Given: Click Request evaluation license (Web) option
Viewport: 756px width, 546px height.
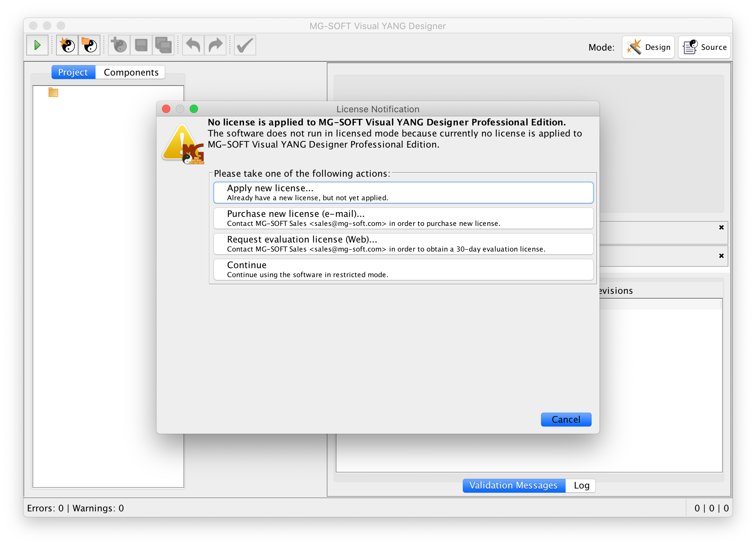Looking at the screenshot, I should (403, 244).
